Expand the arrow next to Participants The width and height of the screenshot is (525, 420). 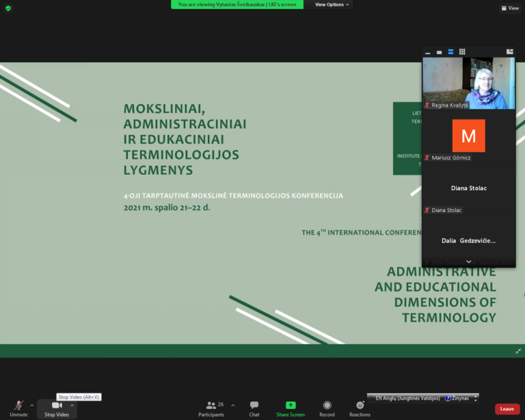(232, 405)
